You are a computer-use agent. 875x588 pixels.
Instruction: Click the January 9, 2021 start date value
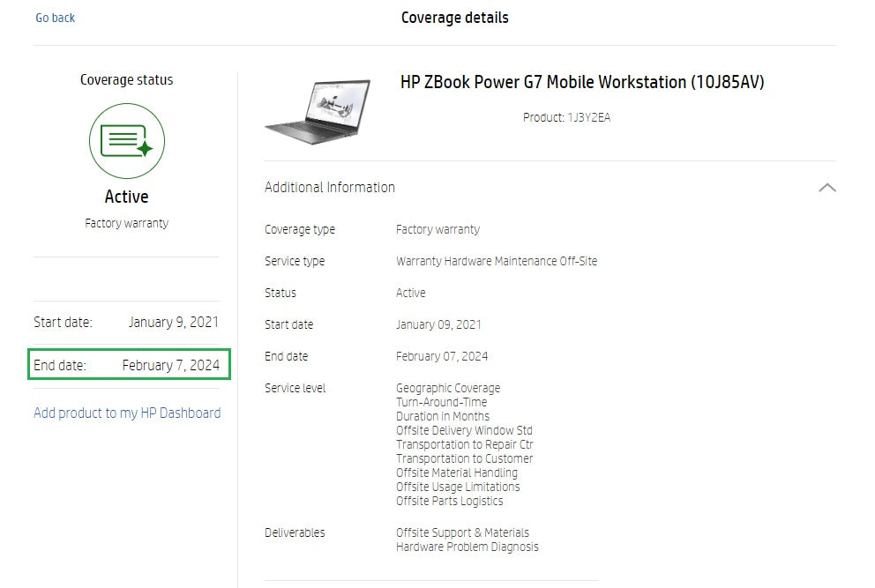coord(174,323)
